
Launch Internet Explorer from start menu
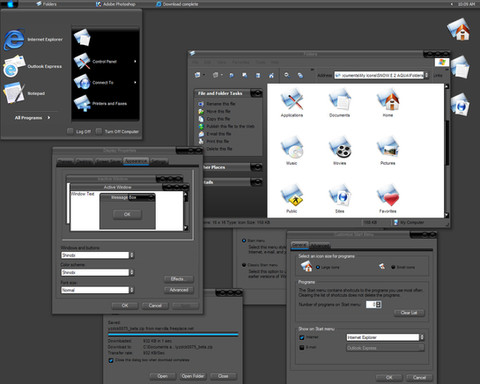pyautogui.click(x=33, y=39)
